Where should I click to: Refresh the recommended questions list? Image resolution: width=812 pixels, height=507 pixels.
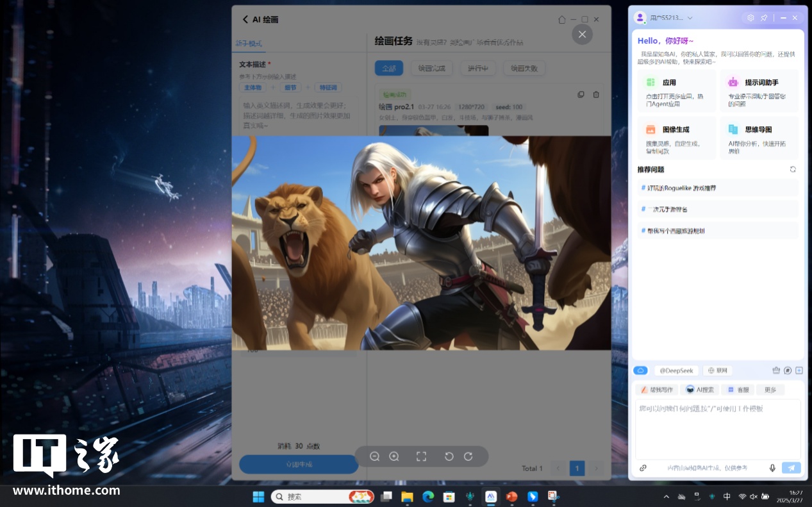pyautogui.click(x=793, y=169)
